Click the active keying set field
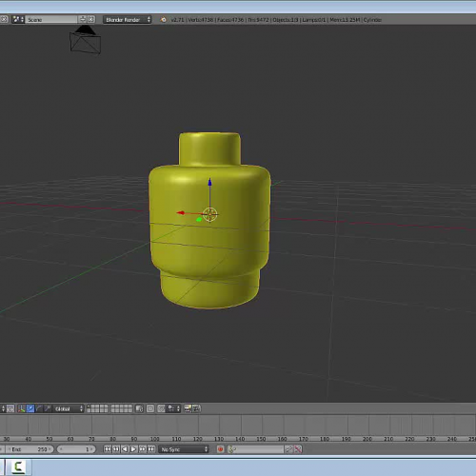 click(x=255, y=449)
